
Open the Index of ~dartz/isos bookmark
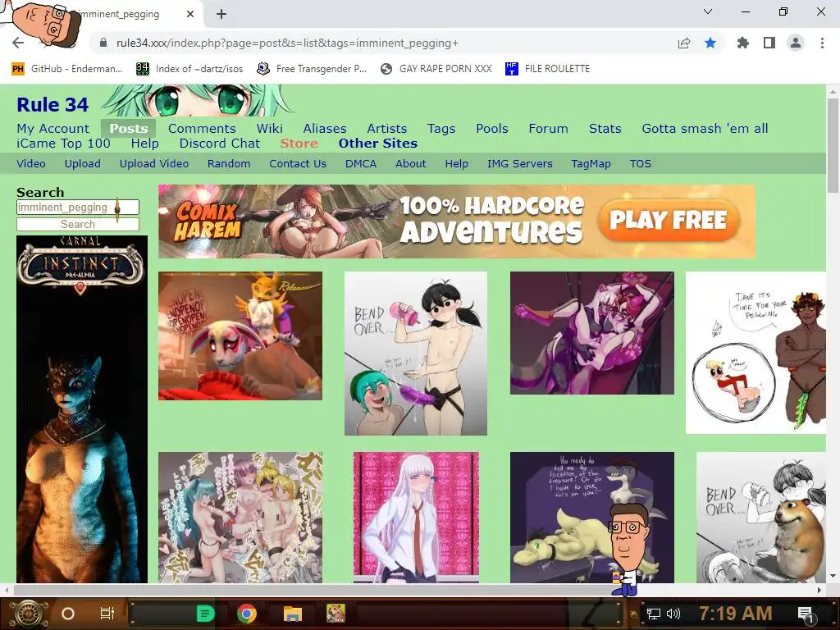pos(189,69)
